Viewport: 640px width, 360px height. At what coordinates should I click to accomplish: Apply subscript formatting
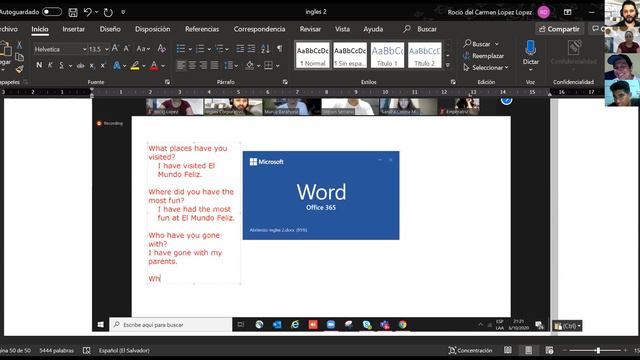(92, 65)
